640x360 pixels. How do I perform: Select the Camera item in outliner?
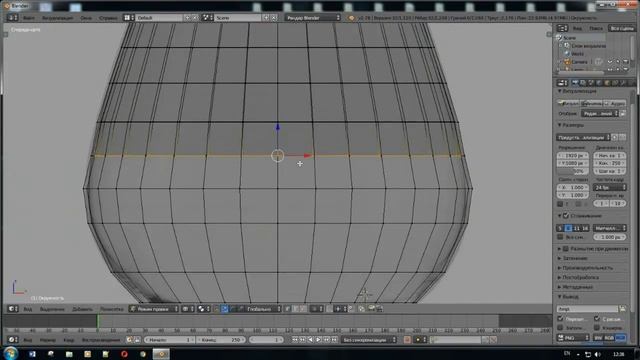[x=579, y=62]
